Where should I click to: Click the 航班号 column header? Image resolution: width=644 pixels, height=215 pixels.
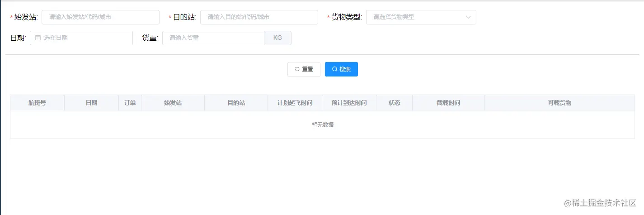tap(37, 103)
